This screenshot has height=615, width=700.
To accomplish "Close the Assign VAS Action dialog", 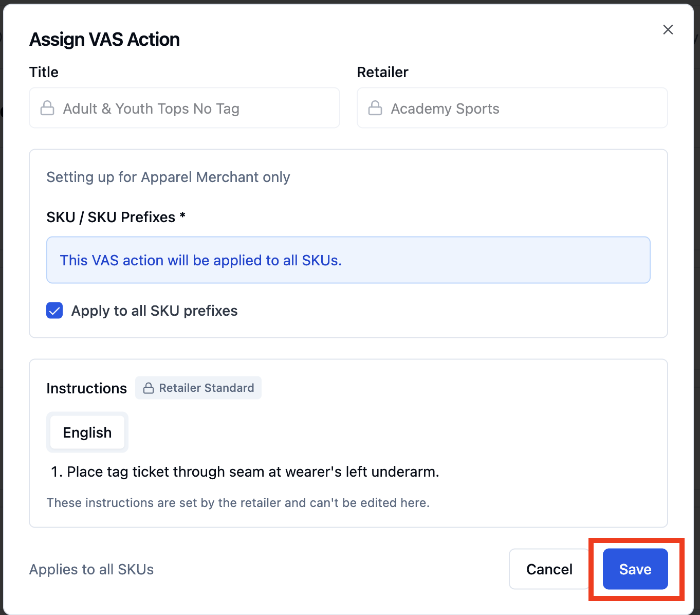I will [x=668, y=30].
